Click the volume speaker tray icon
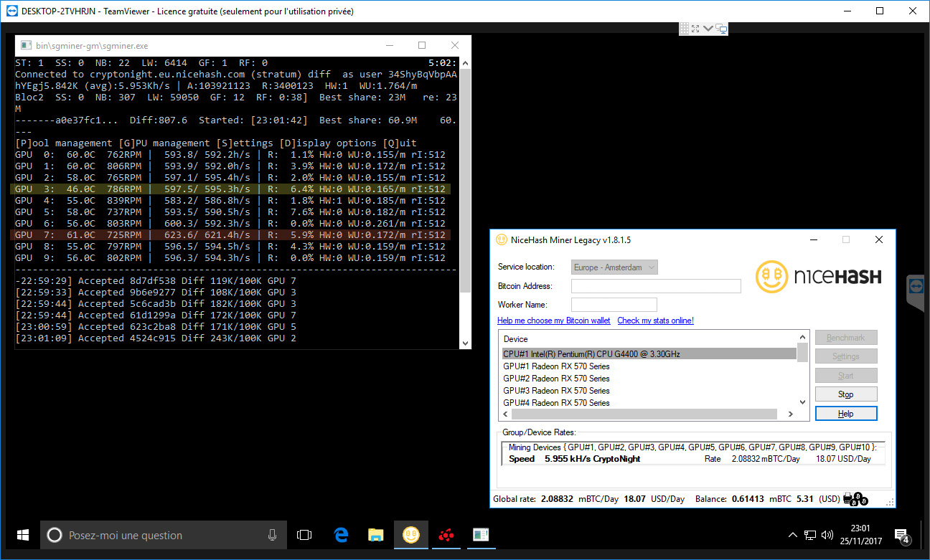Viewport: 930px width, 560px height. click(x=827, y=535)
